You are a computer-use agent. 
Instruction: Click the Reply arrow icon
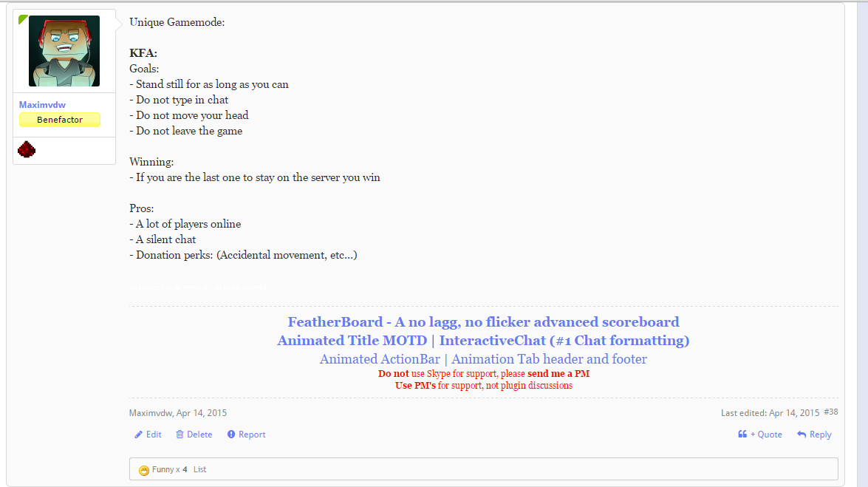pos(802,435)
